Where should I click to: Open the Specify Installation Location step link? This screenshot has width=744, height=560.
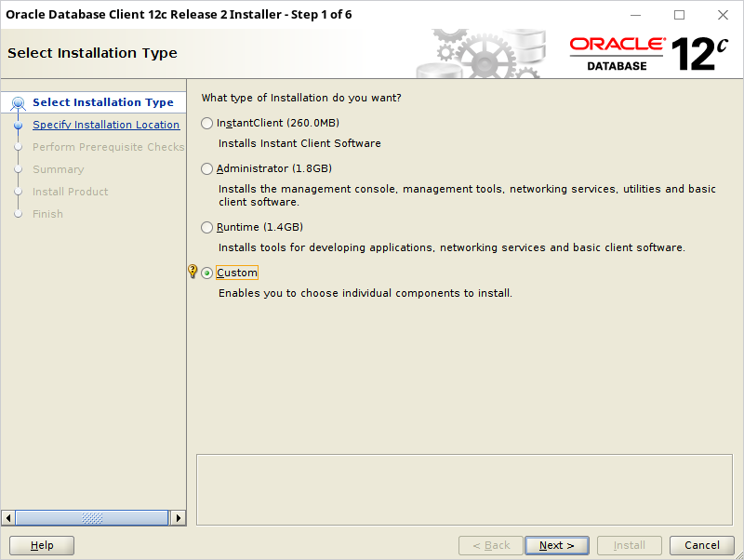[106, 125]
